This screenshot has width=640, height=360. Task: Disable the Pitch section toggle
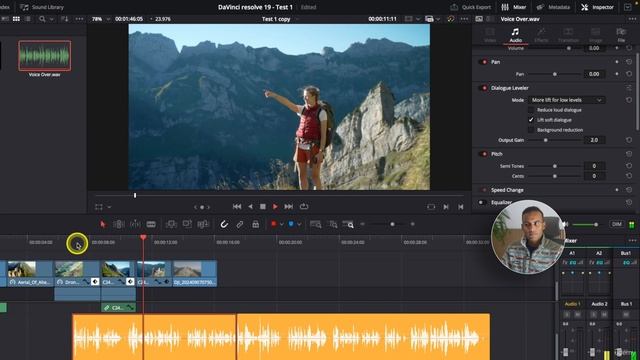pos(484,154)
